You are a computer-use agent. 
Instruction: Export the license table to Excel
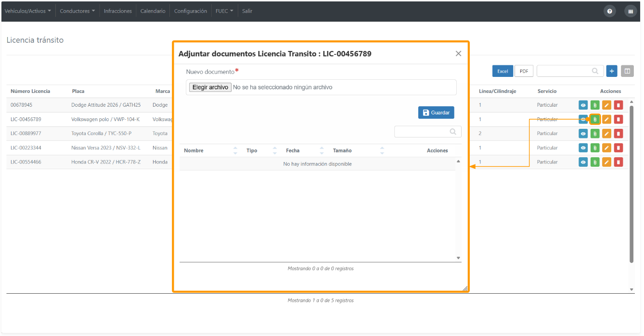(502, 71)
